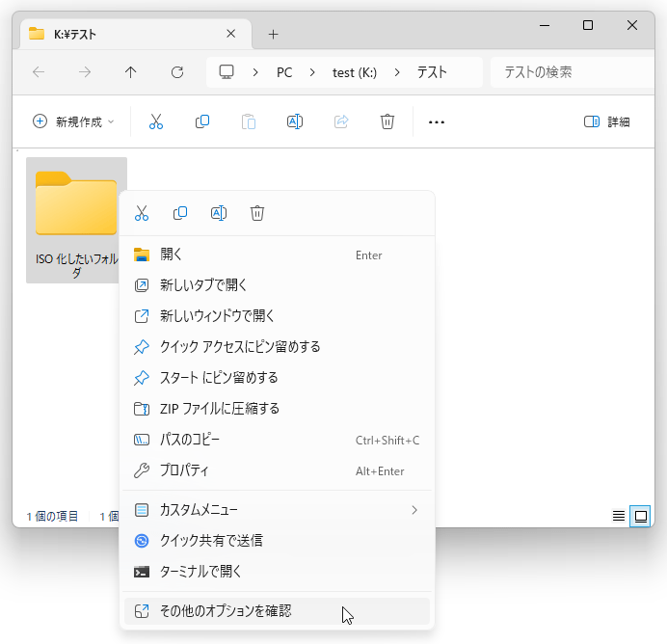This screenshot has width=667, height=644.
Task: Click the Cut scissors icon in the toolbar
Action: pos(156,121)
